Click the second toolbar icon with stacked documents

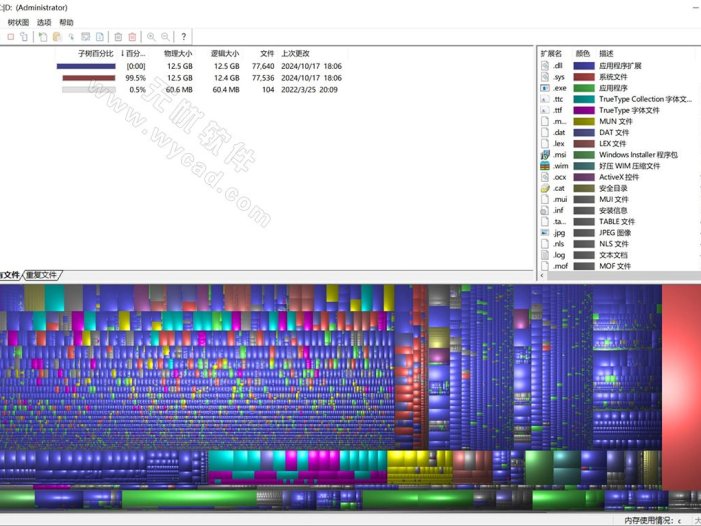(x=23, y=37)
